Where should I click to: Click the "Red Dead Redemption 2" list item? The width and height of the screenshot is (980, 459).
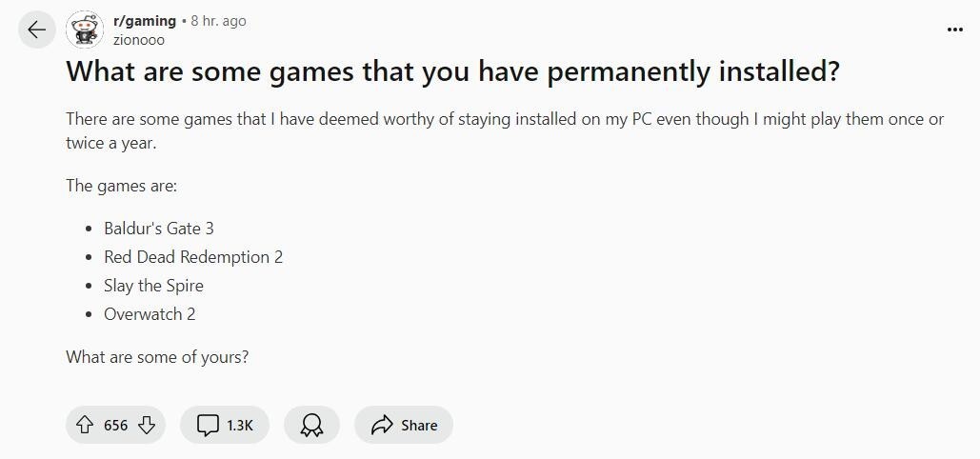click(x=193, y=257)
